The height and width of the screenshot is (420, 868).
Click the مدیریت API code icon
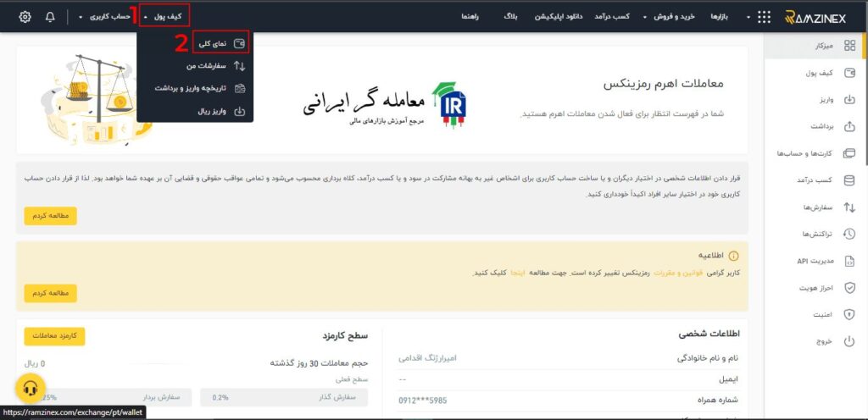click(x=849, y=262)
